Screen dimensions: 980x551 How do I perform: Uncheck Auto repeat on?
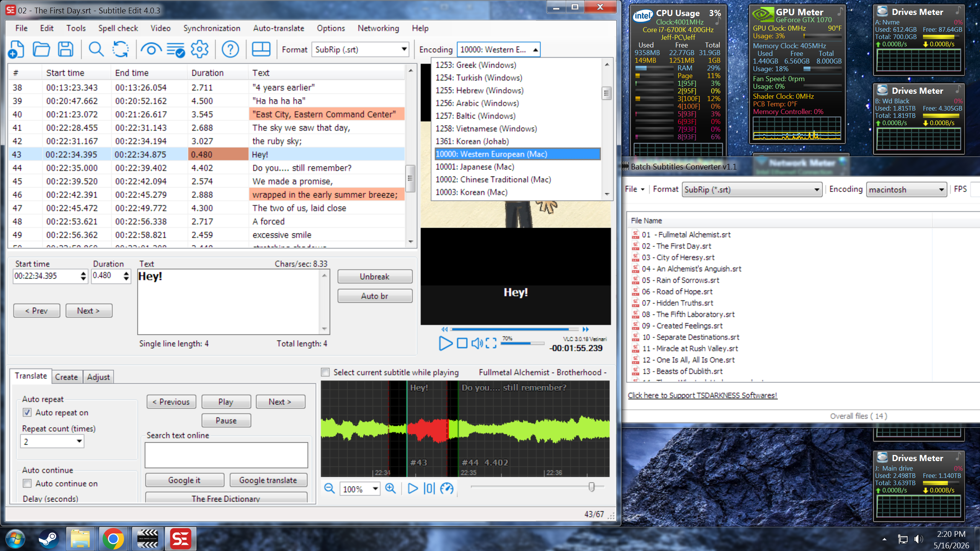pos(27,412)
